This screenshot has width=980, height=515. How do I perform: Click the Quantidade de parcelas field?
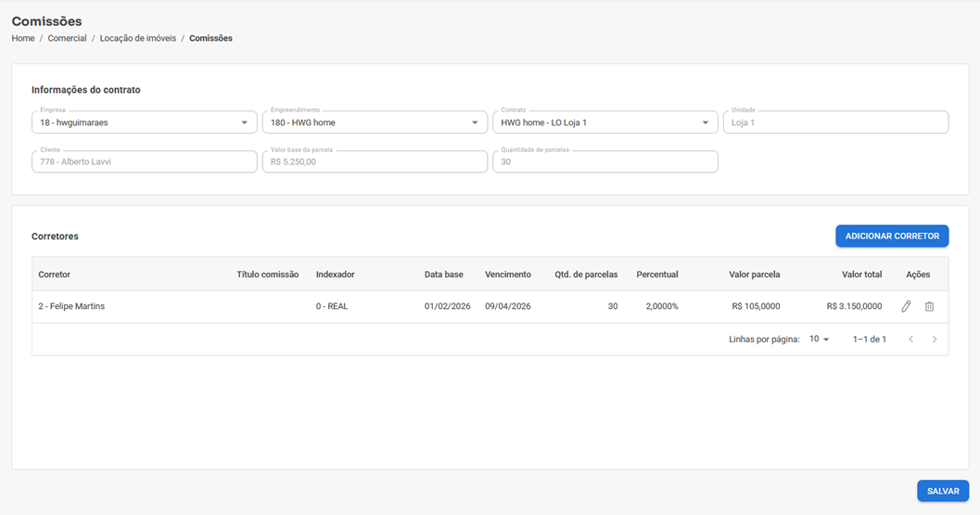click(x=605, y=161)
